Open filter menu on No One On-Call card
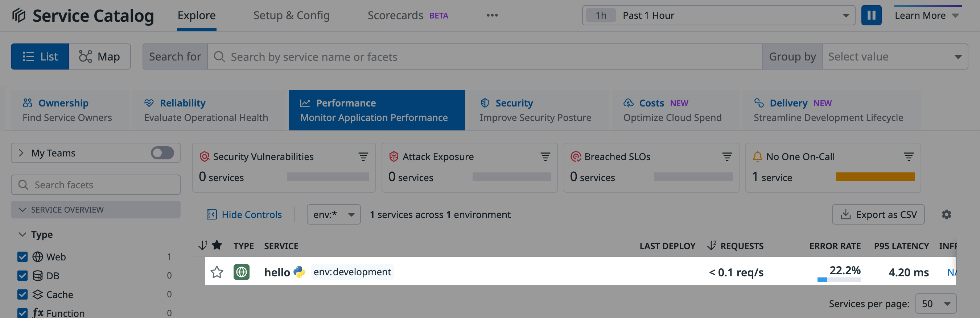 tap(909, 156)
